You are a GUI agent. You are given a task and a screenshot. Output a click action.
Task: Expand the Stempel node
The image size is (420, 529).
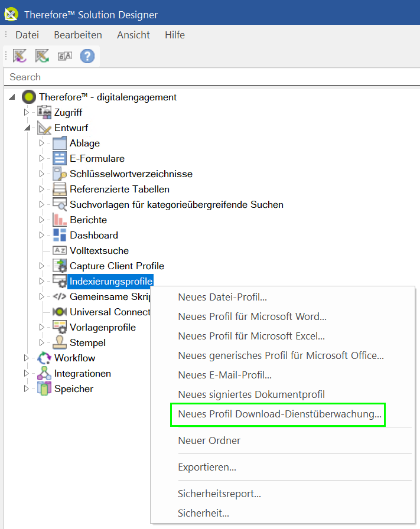click(x=41, y=342)
